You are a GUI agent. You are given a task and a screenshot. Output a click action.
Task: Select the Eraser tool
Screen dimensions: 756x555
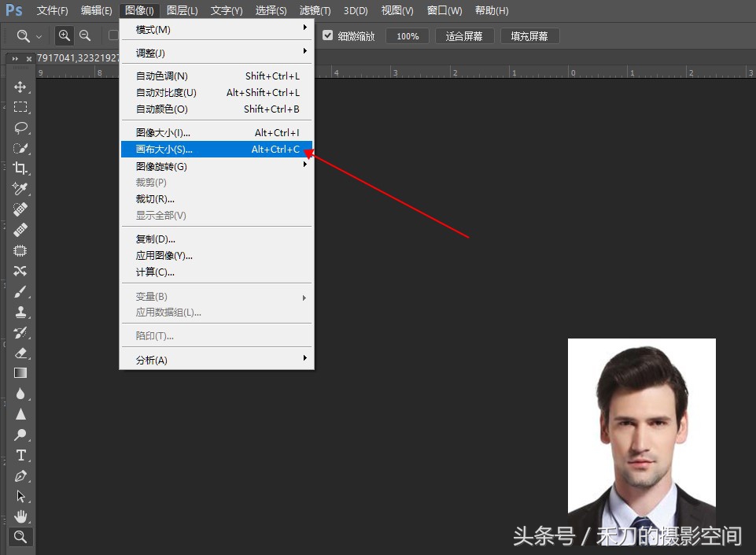20,352
